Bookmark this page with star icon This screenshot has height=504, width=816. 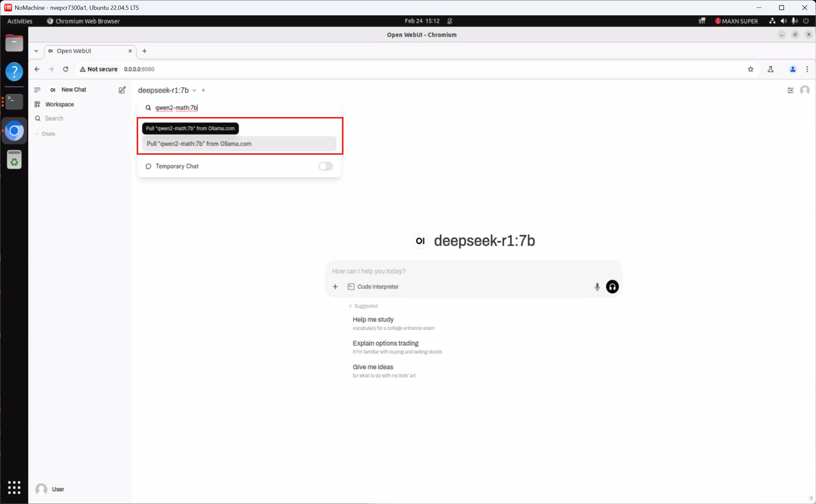[x=750, y=69]
